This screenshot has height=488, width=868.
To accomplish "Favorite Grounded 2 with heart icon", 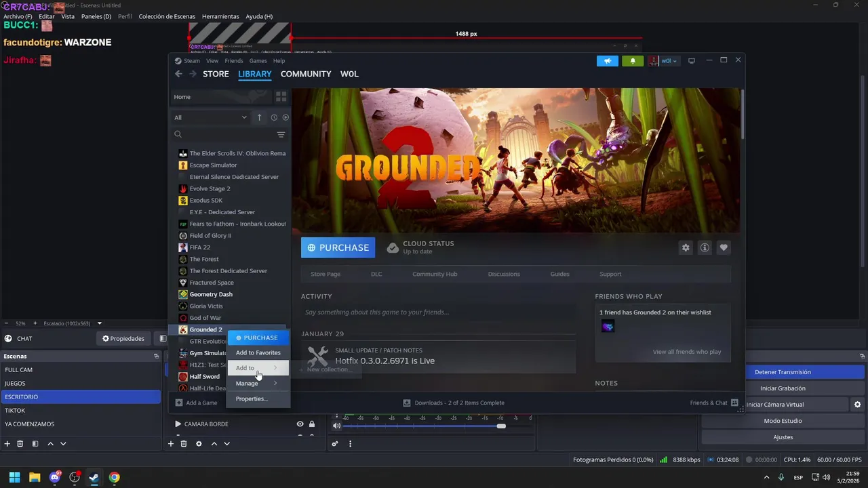I will [724, 248].
